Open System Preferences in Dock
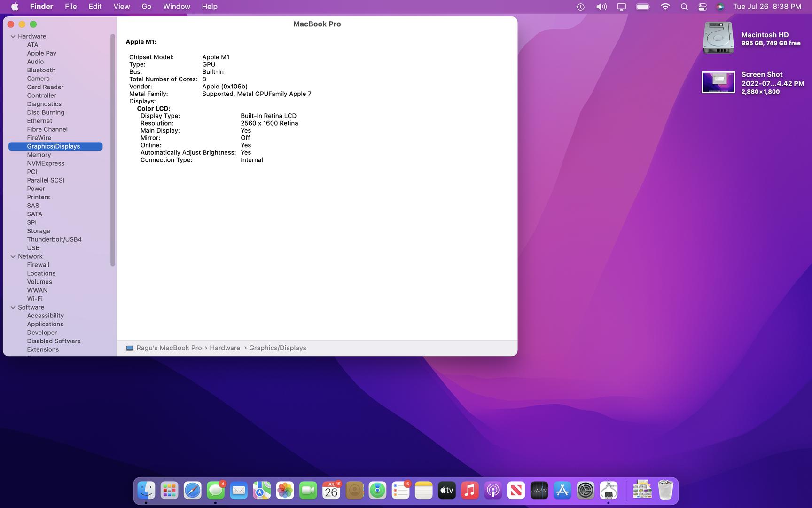The width and height of the screenshot is (812, 508). [x=586, y=491]
